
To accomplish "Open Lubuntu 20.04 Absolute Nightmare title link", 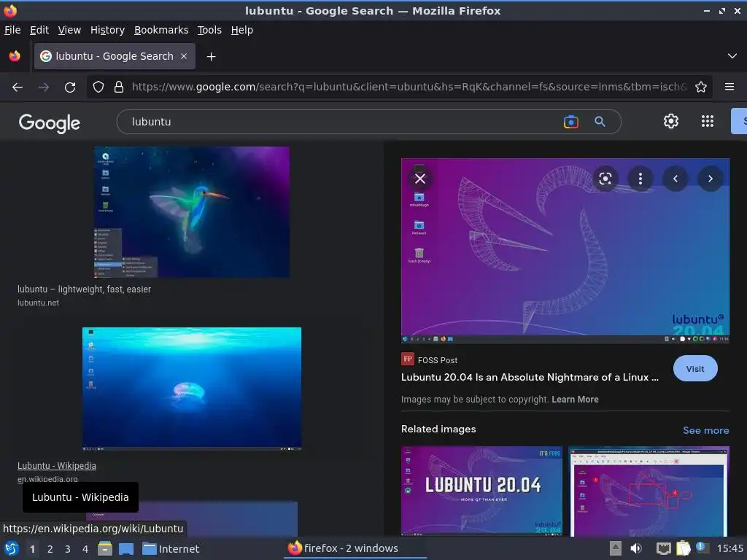I will 530,377.
